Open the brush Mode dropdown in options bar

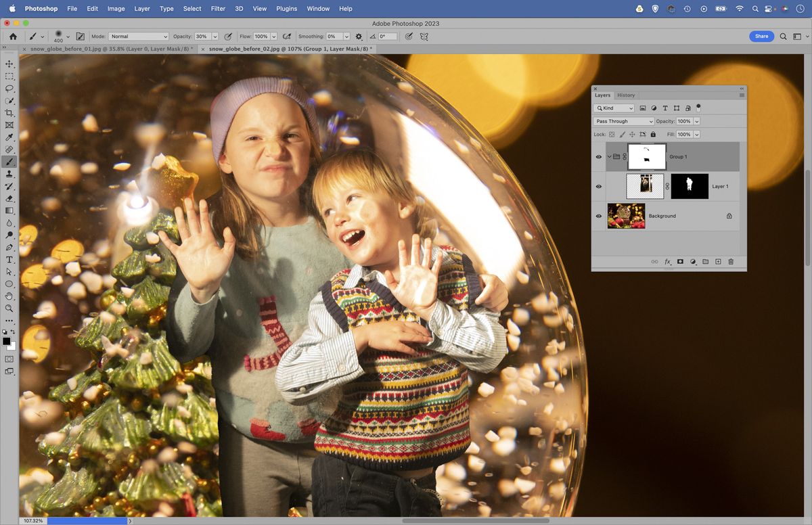139,37
